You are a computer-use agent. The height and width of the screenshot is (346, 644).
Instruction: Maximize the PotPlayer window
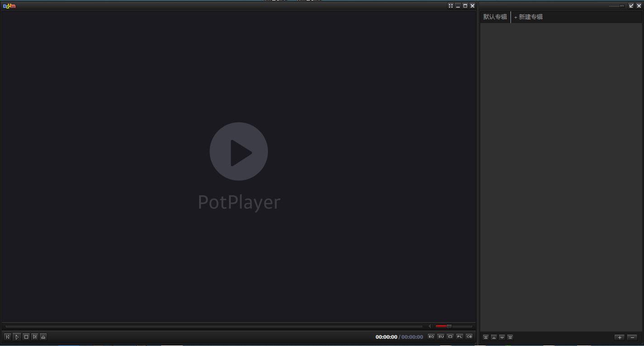coord(465,6)
